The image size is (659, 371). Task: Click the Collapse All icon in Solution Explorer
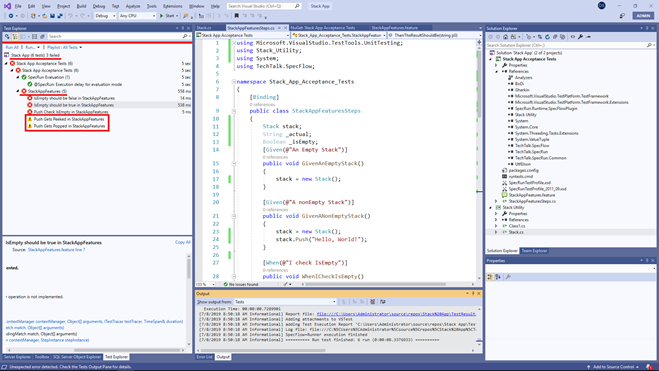[555, 37]
